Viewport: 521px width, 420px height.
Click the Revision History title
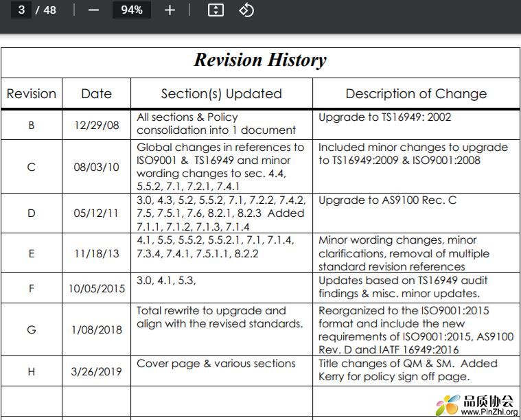[x=260, y=60]
